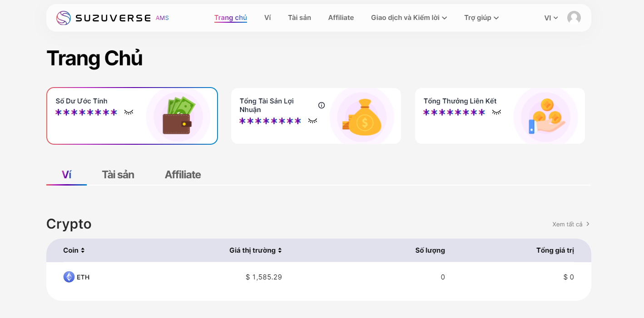Select the ETH row in Crypto table
Screen dimensions: 644x318
click(x=318, y=277)
